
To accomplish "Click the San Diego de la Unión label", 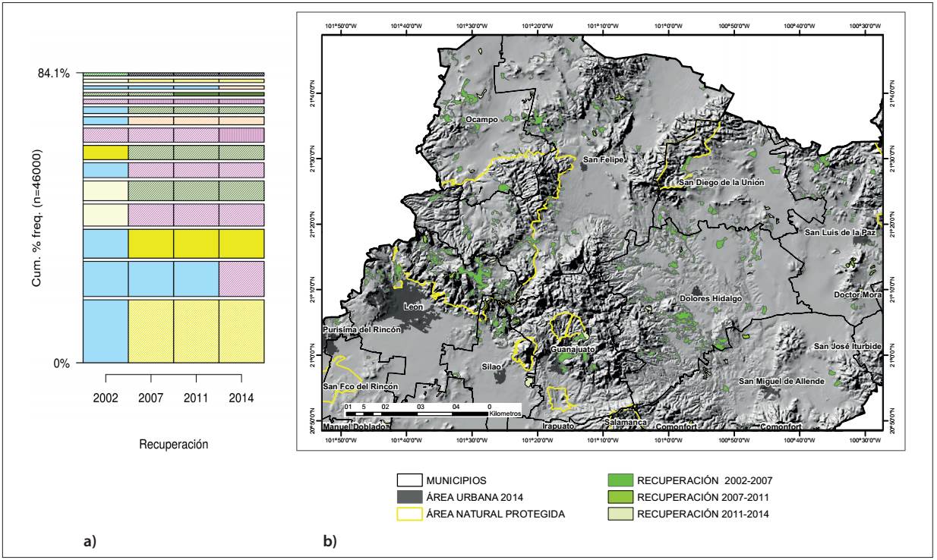I will tap(721, 183).
